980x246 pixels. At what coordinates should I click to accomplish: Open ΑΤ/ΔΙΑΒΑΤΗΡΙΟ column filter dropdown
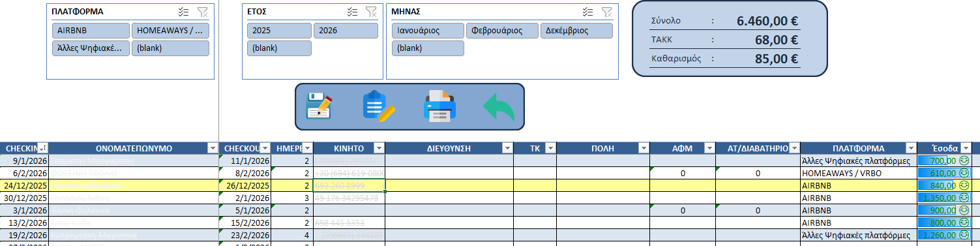pos(794,148)
